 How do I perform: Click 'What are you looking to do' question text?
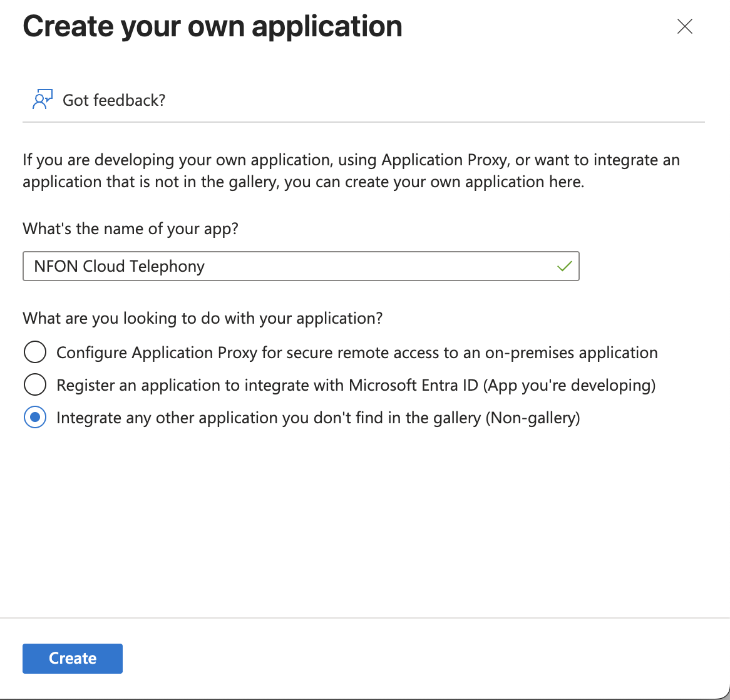pyautogui.click(x=202, y=318)
